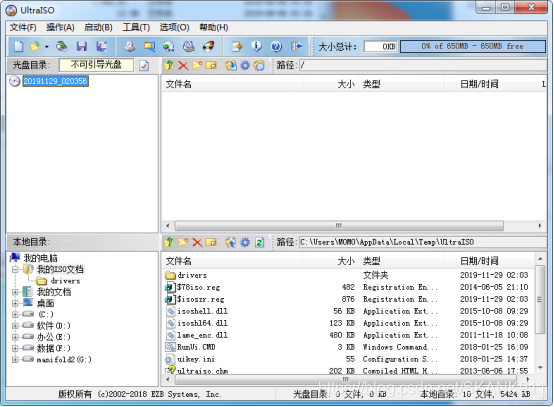Image resolution: width=554 pixels, height=407 pixels.
Task: Click the local path field C:\Users\MOMO\AppData
Action: (422, 242)
